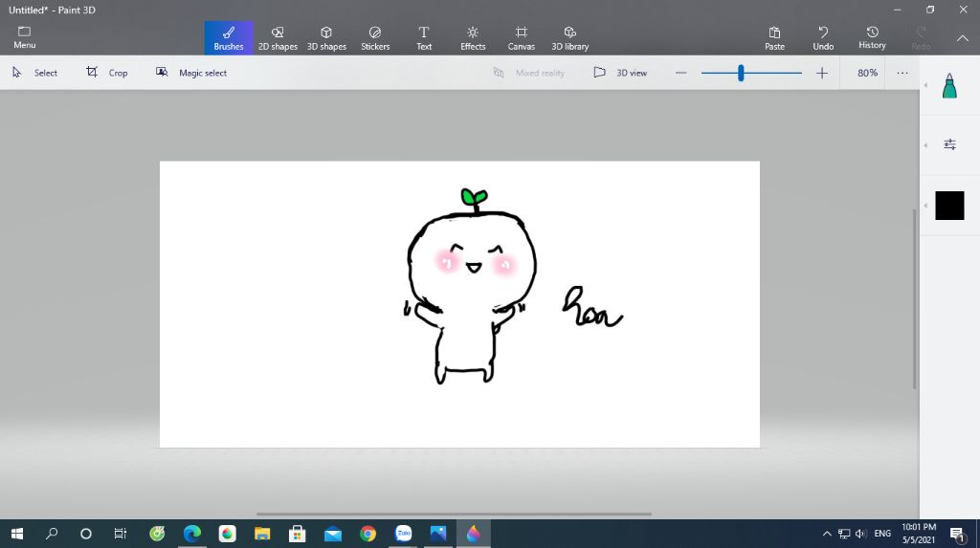This screenshot has height=548, width=980.
Task: Collapse the ribbon with the top chevron
Action: point(963,38)
